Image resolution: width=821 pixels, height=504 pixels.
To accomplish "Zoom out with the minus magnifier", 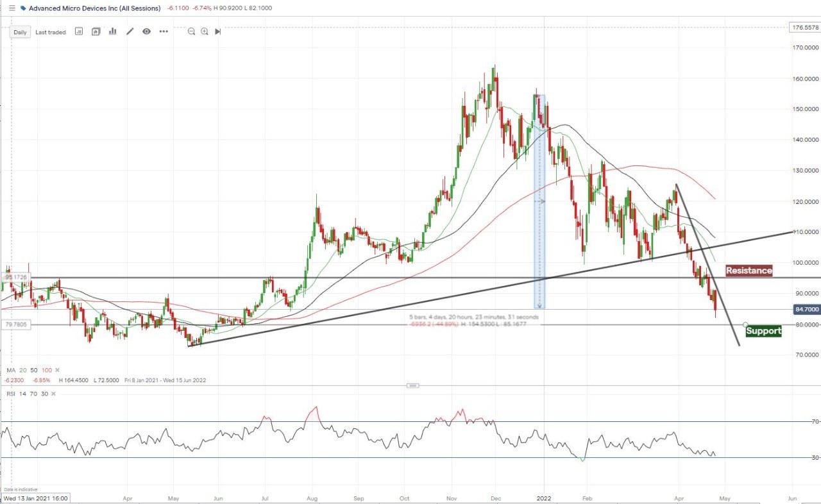I will click(191, 31).
